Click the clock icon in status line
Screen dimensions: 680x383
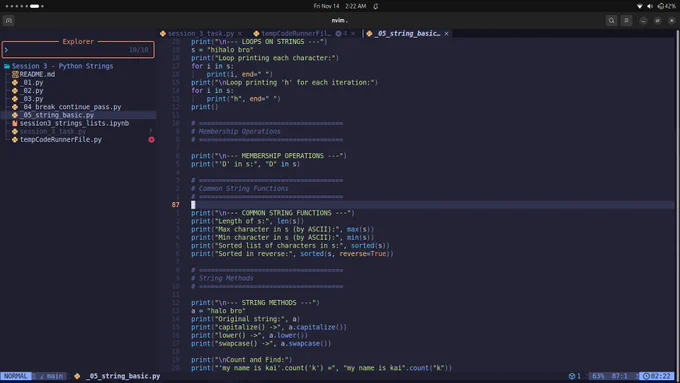tap(646, 376)
